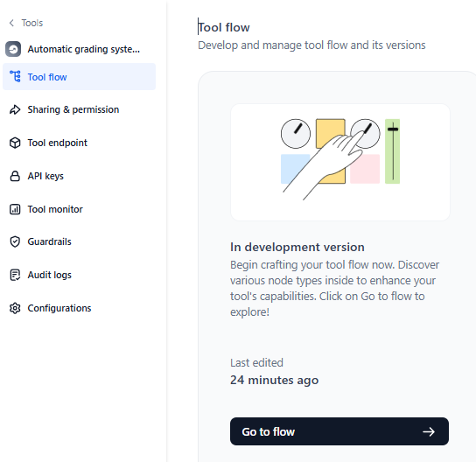Click the Audit logs document icon
This screenshot has width=476, height=462.
pos(15,275)
